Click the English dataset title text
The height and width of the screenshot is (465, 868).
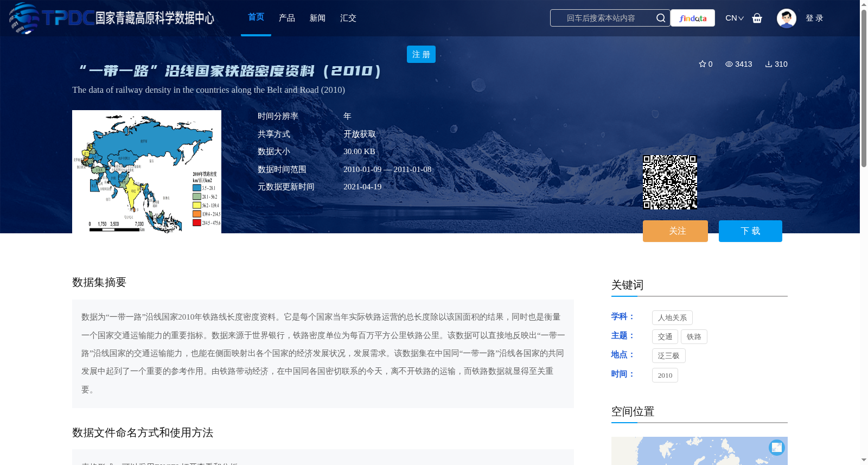tap(208, 90)
